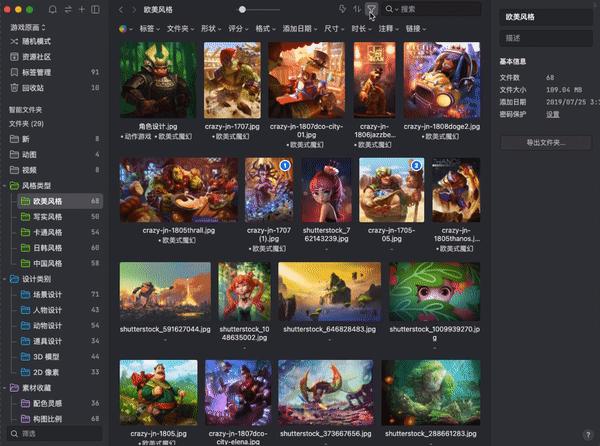Image resolution: width=600 pixels, height=446 pixels.
Task: Open the 注释 filter dropdown
Action: coord(388,29)
